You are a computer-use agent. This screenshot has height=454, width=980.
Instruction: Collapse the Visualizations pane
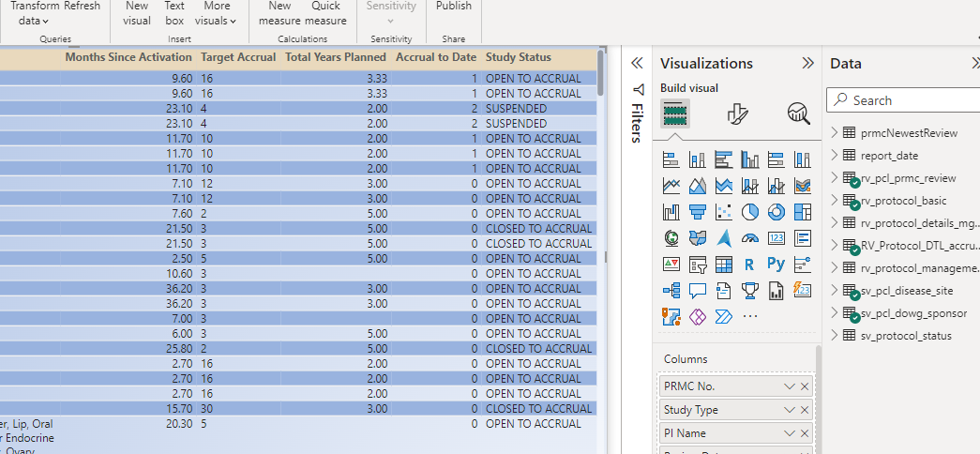807,63
